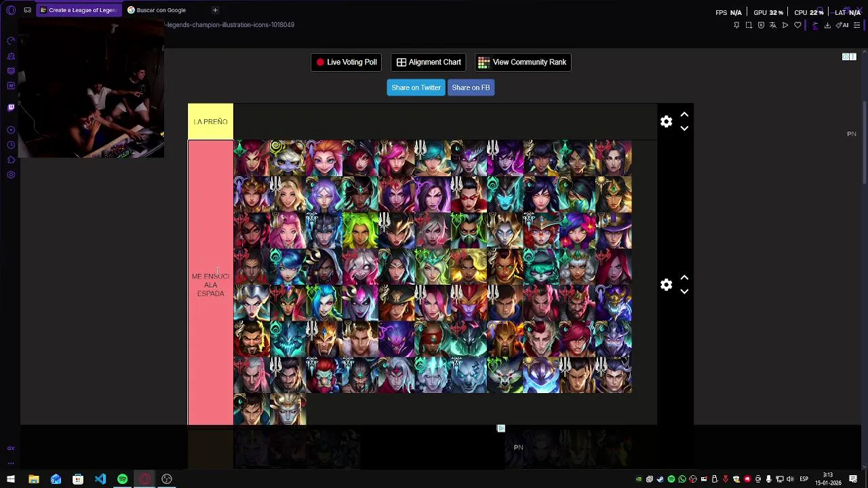Open the Windows Start menu
This screenshot has height=488, width=868.
click(11, 479)
